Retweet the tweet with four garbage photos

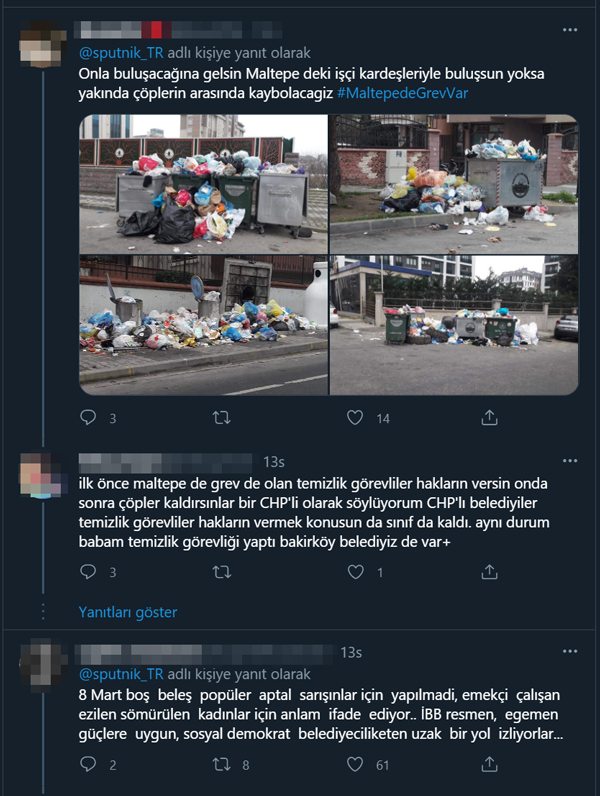(221, 418)
